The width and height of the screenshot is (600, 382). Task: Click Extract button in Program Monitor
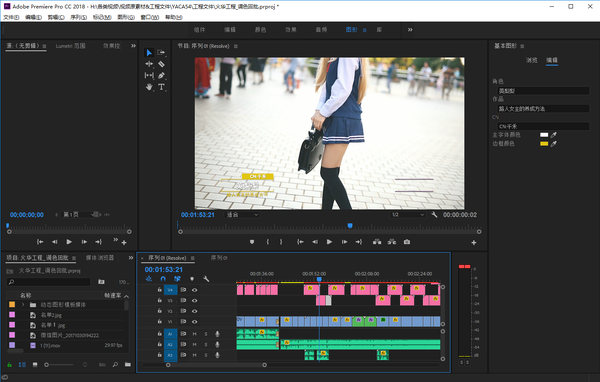pyautogui.click(x=392, y=242)
